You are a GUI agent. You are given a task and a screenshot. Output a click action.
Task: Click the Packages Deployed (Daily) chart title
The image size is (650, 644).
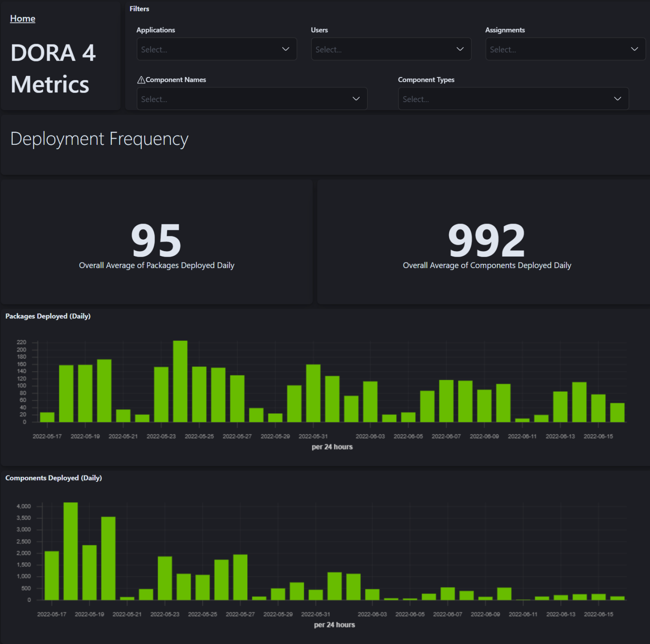pyautogui.click(x=48, y=316)
